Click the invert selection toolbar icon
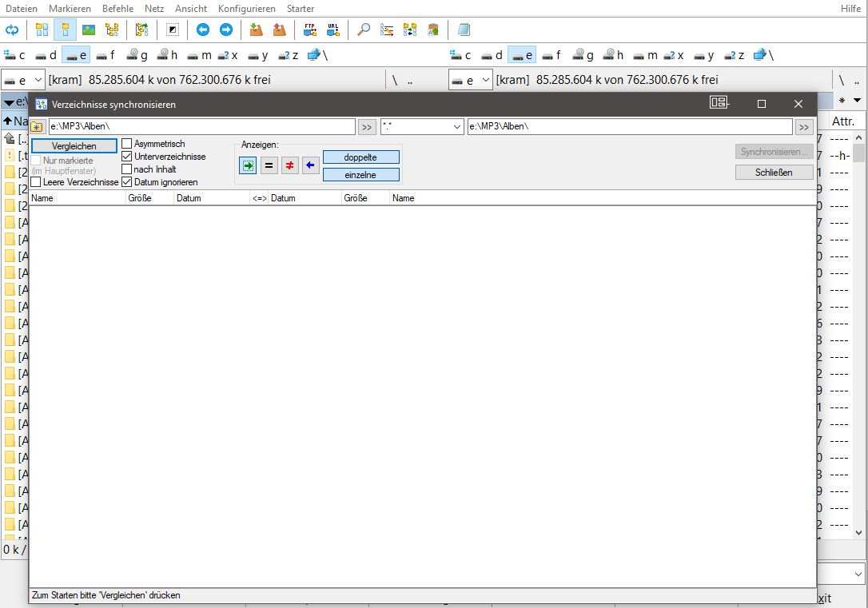Viewport: 868px width, 608px height. [x=173, y=30]
